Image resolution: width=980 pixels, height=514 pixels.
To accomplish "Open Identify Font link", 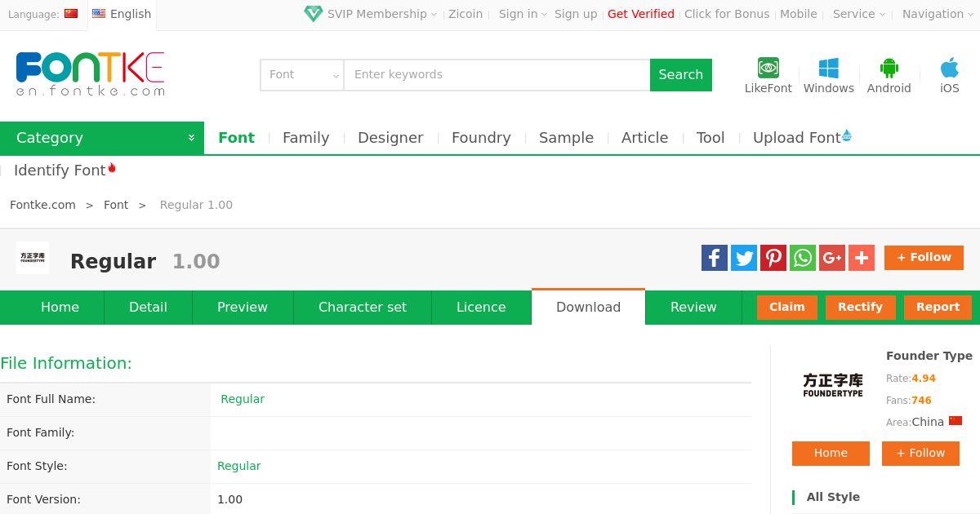I will (65, 170).
